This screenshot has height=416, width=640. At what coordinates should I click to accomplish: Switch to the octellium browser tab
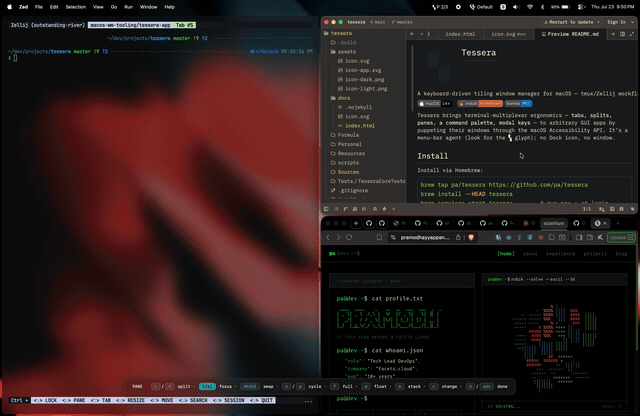pyautogui.click(x=553, y=223)
